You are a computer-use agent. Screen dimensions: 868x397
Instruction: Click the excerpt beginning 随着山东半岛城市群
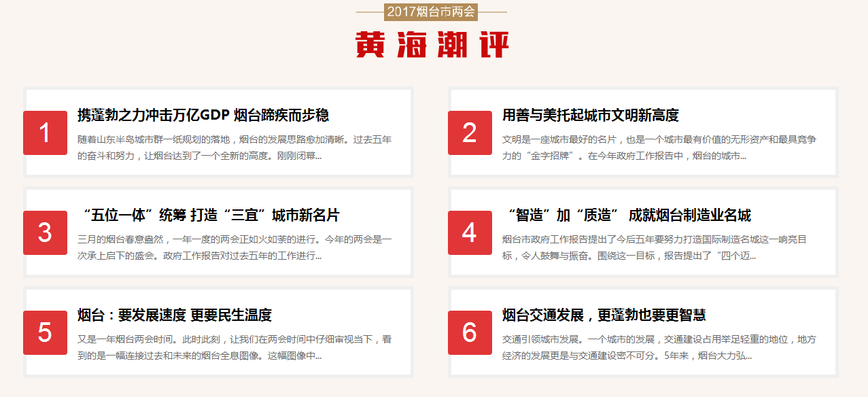tap(235, 148)
